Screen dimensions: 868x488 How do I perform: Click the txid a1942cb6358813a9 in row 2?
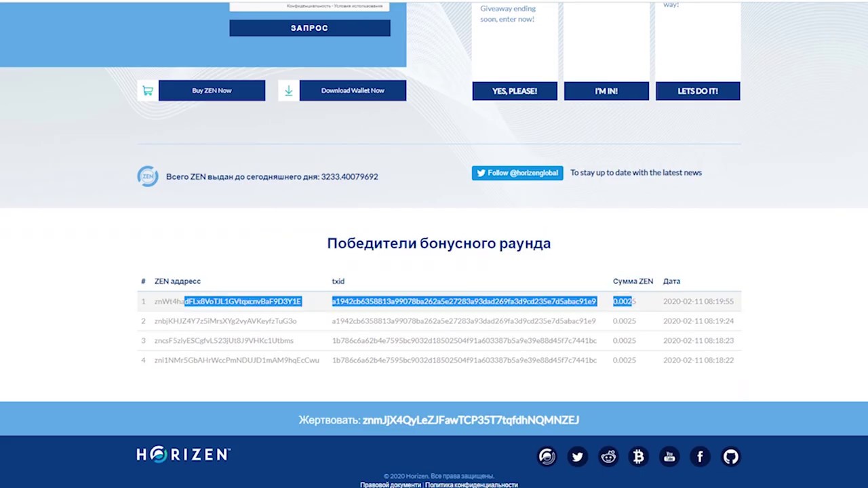click(464, 321)
